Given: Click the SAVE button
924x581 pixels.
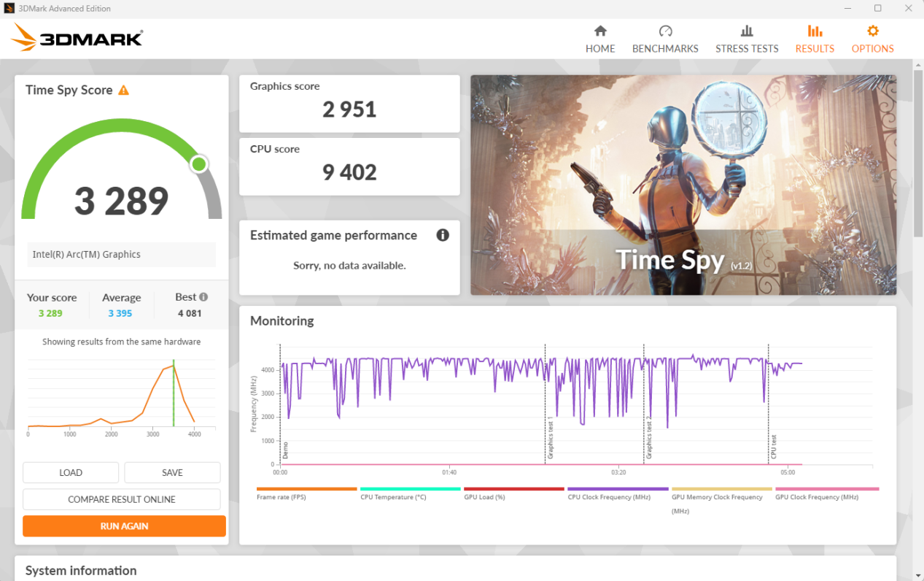Looking at the screenshot, I should click(x=172, y=472).
